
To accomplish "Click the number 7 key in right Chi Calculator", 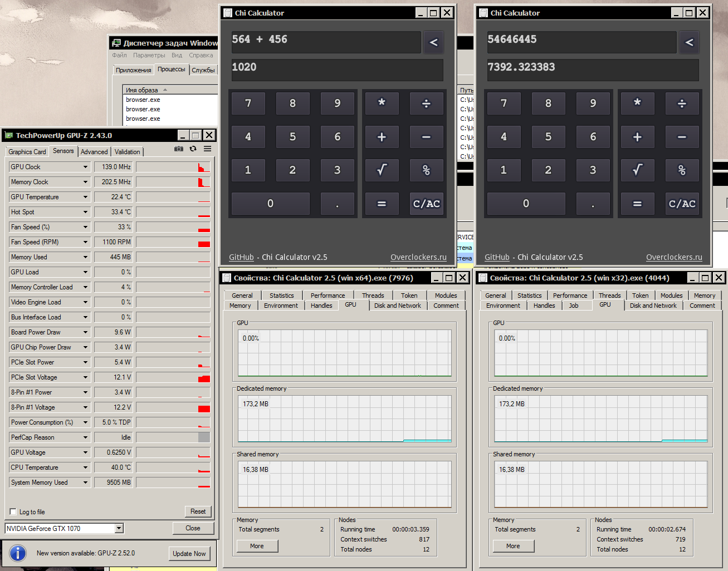I will pos(504,104).
